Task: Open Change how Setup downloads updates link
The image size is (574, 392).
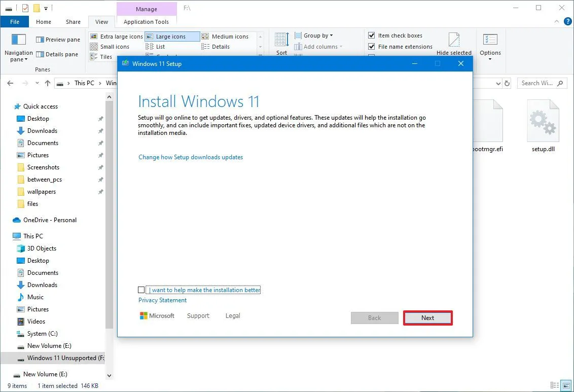Action: (x=191, y=157)
